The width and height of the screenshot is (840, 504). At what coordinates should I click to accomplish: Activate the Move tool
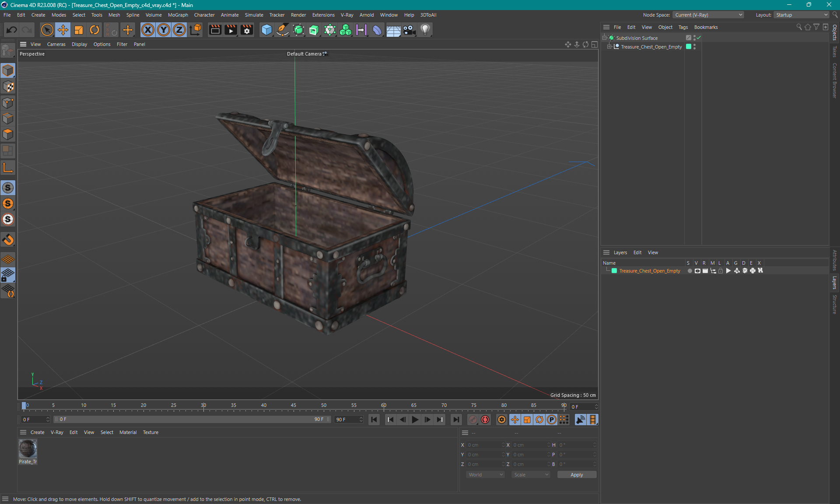[x=63, y=30]
